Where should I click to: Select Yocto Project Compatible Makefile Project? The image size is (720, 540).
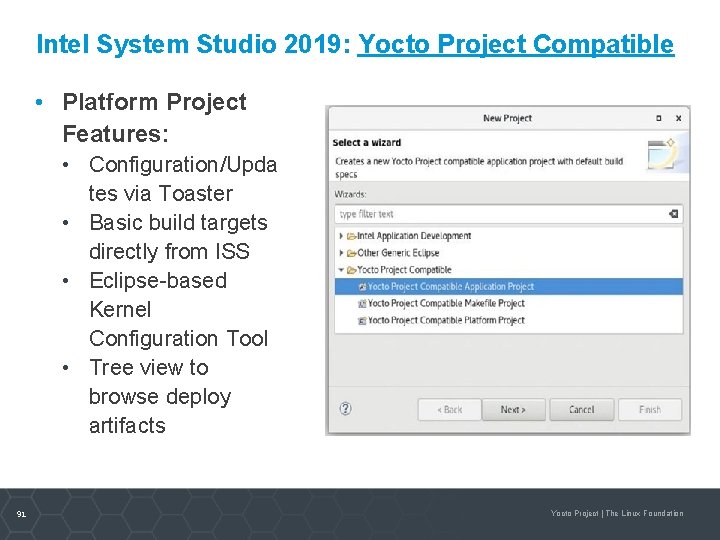tap(446, 304)
